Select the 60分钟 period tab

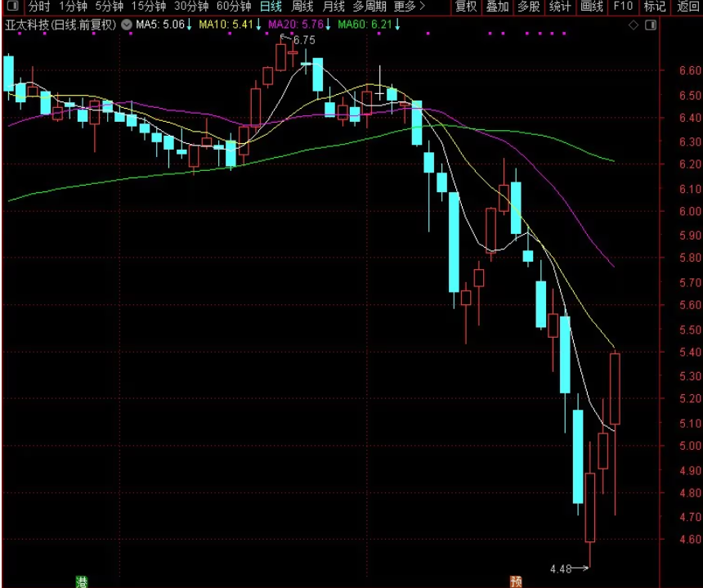pos(234,7)
